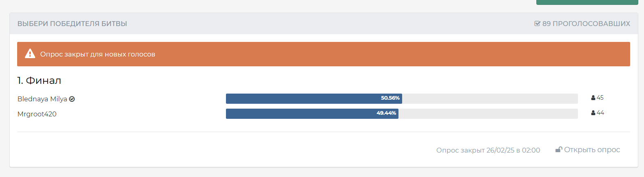Image resolution: width=644 pixels, height=177 pixels.
Task: Click the 89 ПРОГОЛОСОВАВШИХ voters count
Action: point(586,24)
